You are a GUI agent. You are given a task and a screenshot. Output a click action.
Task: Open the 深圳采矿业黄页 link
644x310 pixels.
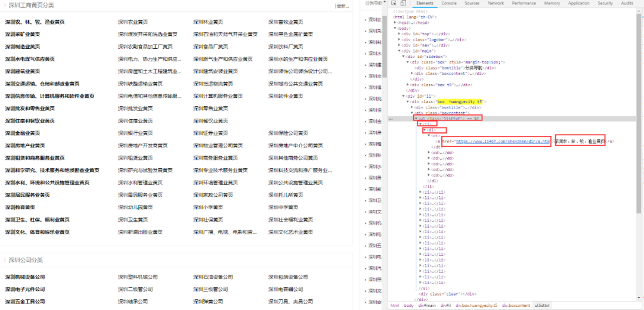pos(23,35)
